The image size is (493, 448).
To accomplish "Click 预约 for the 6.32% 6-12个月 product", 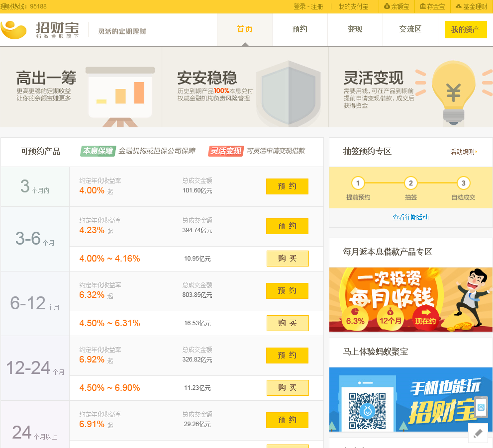I will pos(287,290).
